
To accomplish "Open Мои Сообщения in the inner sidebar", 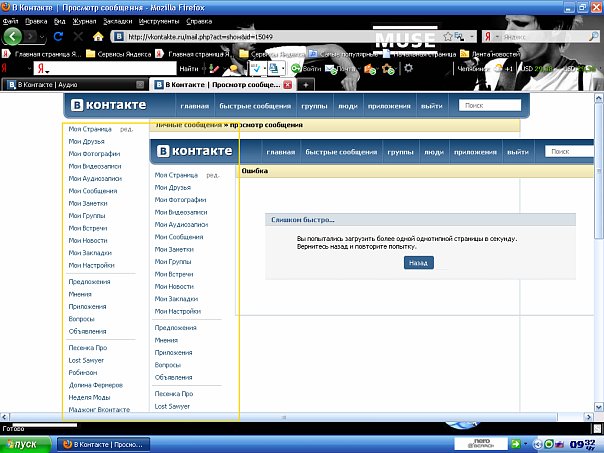I will click(179, 237).
